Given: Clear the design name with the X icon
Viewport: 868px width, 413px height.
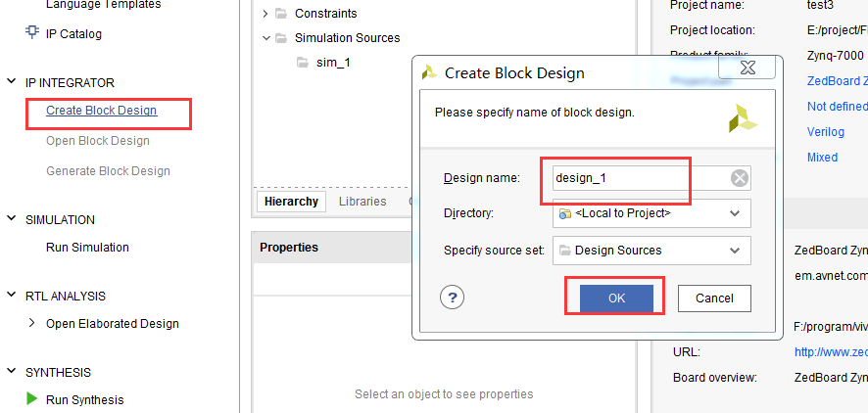Looking at the screenshot, I should click(740, 178).
